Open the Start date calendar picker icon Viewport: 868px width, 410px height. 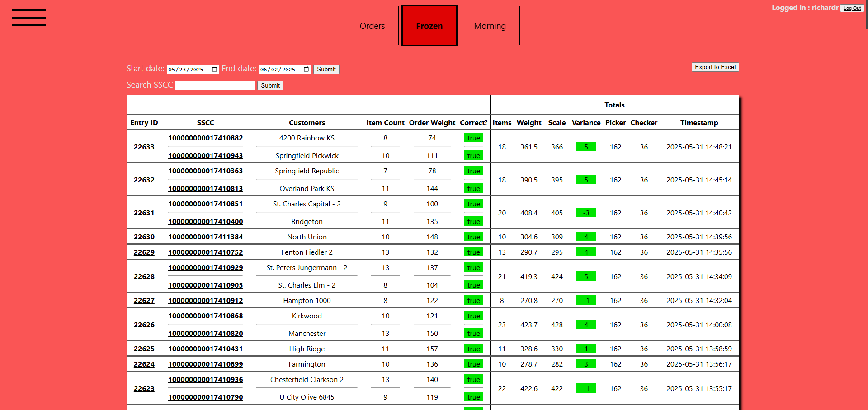215,70
